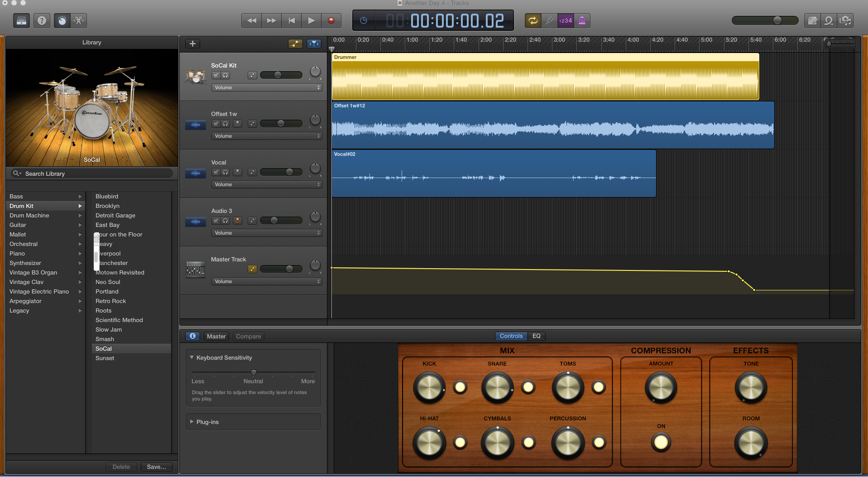Click the rewind transport button
Viewport: 868px width, 477px height.
[252, 21]
